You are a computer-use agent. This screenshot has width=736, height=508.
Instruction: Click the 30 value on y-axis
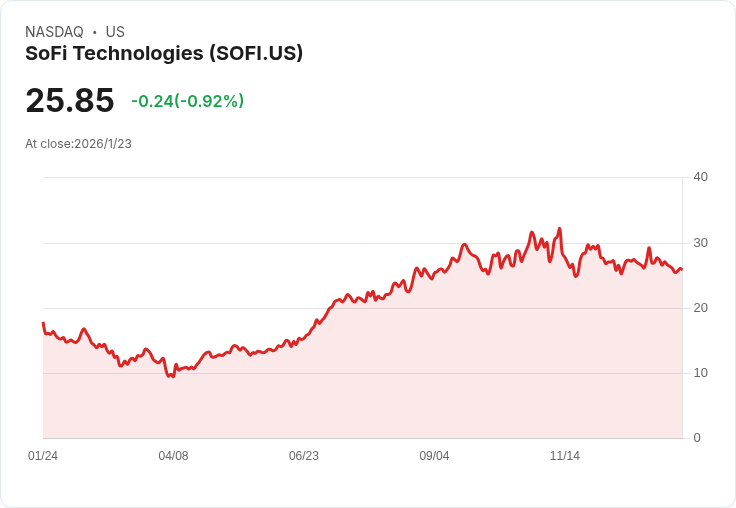pos(700,243)
